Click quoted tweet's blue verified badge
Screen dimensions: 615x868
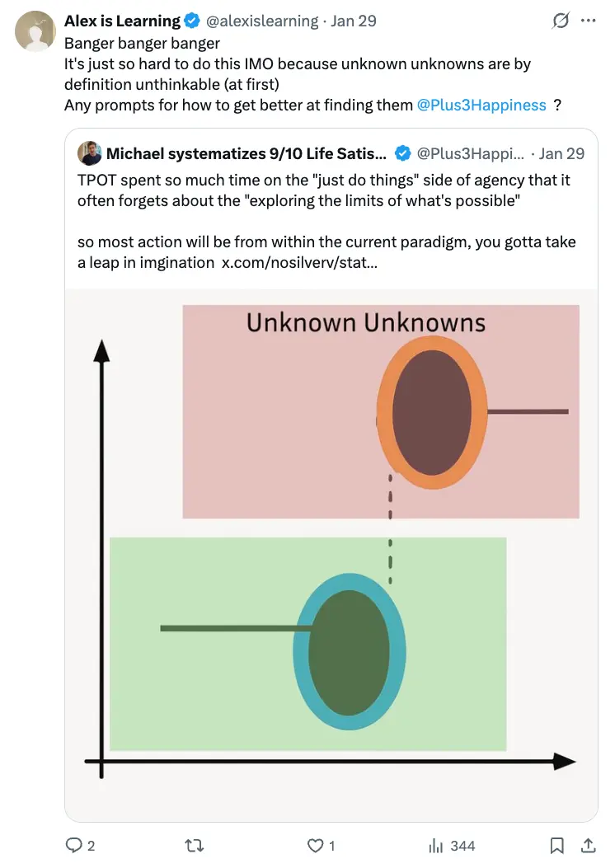402,153
